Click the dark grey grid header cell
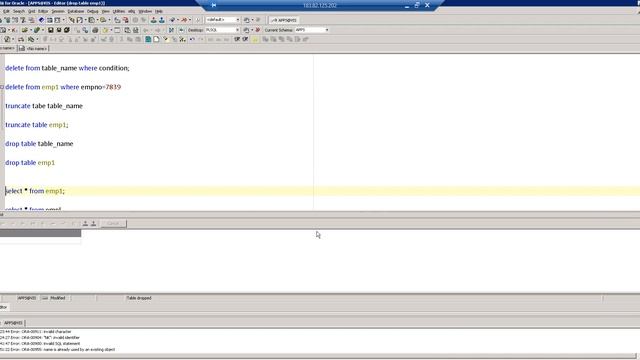This screenshot has width=640, height=360. (40, 233)
